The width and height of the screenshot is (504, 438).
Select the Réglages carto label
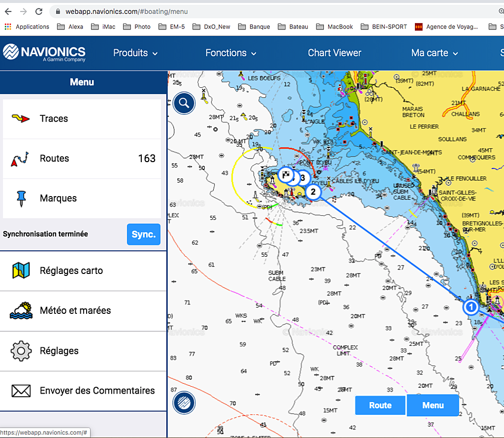[x=71, y=270]
